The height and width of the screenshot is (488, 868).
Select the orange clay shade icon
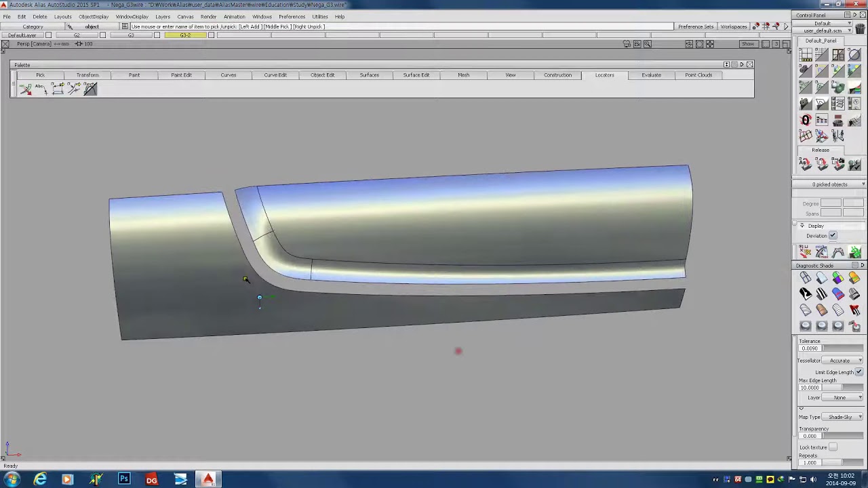pyautogui.click(x=822, y=310)
